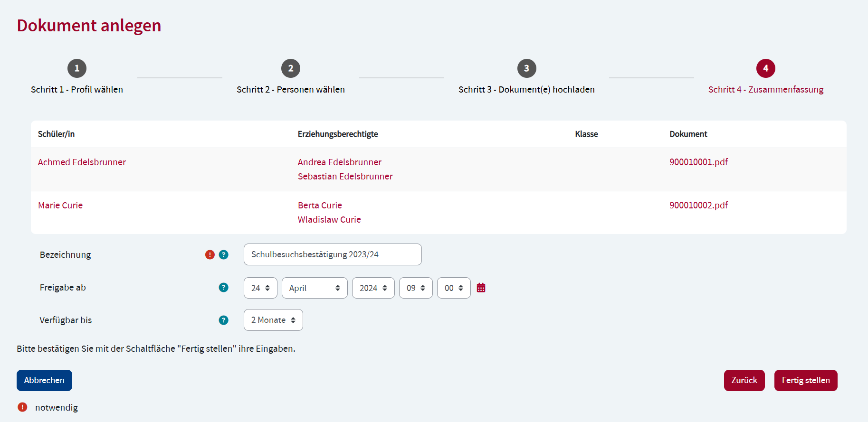Click into the Bezeichnung text field
Viewport: 868px width, 422px height.
(333, 255)
